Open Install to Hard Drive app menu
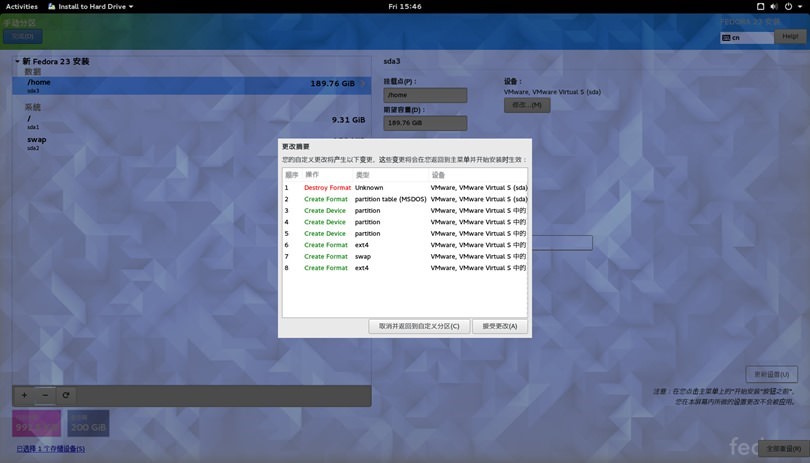Viewport: 810px width, 463px height. (x=95, y=6)
